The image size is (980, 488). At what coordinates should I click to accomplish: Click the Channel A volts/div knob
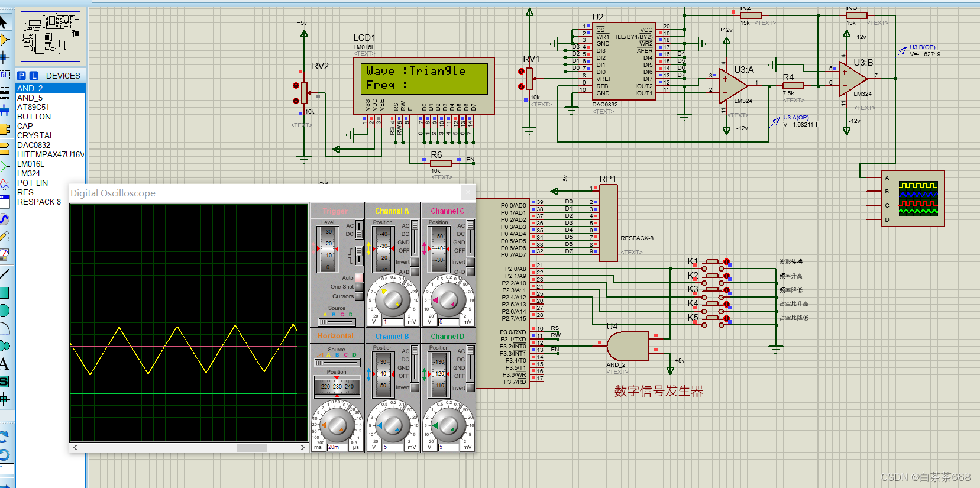click(392, 299)
